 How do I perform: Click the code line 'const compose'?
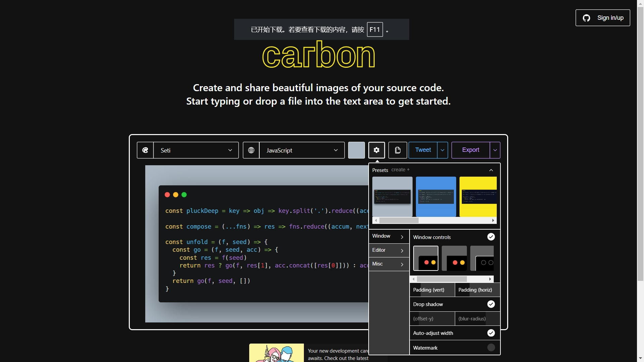(267, 227)
